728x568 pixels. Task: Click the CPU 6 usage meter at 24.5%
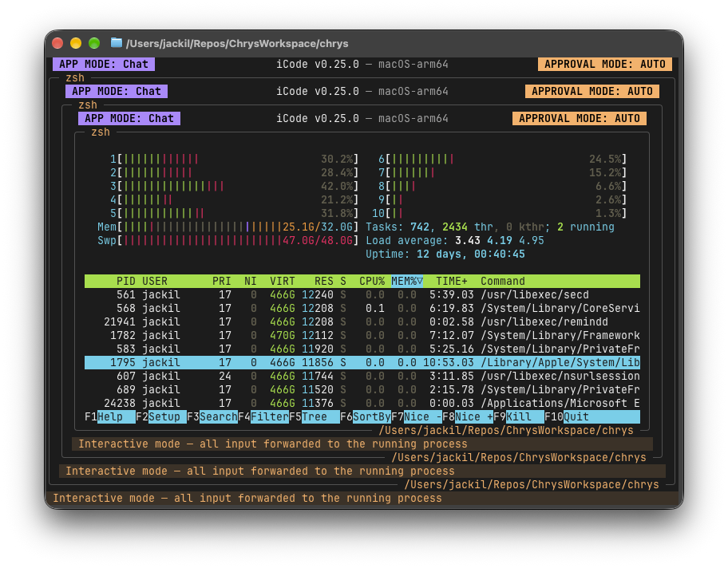[x=502, y=160]
